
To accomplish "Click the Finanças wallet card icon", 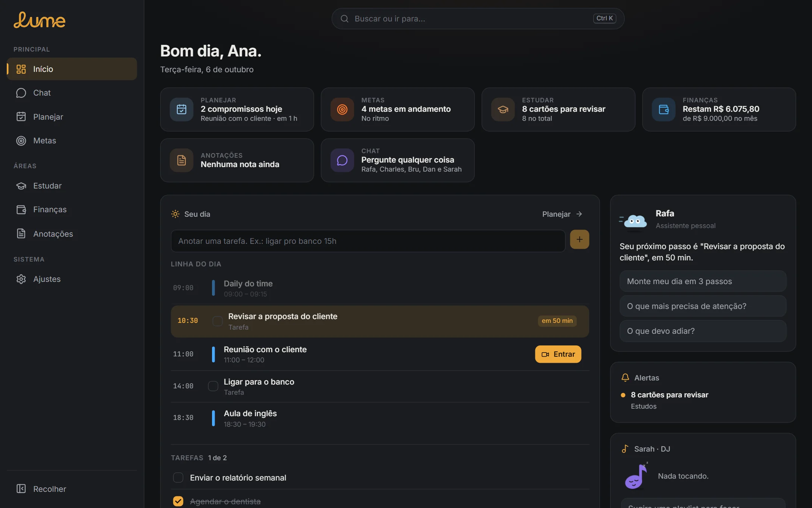I will (664, 110).
